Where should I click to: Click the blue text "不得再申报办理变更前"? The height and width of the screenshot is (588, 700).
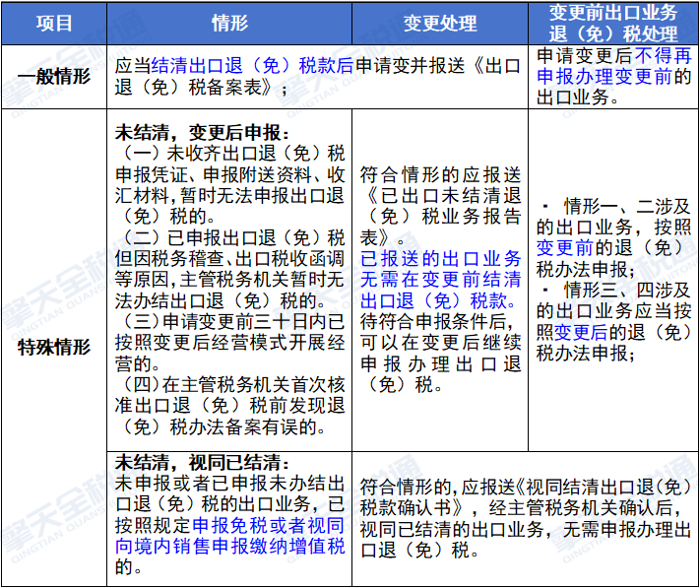click(x=613, y=66)
